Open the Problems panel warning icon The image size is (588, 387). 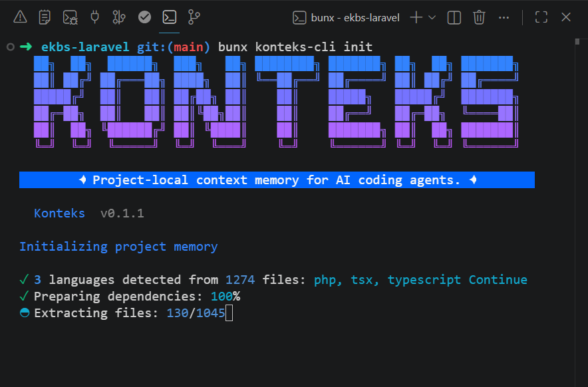[20, 17]
